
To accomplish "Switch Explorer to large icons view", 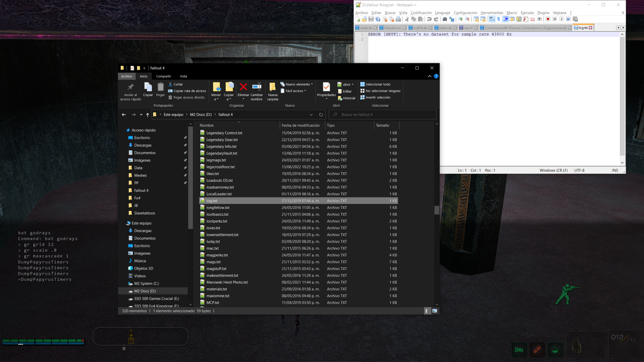I will pos(435,311).
